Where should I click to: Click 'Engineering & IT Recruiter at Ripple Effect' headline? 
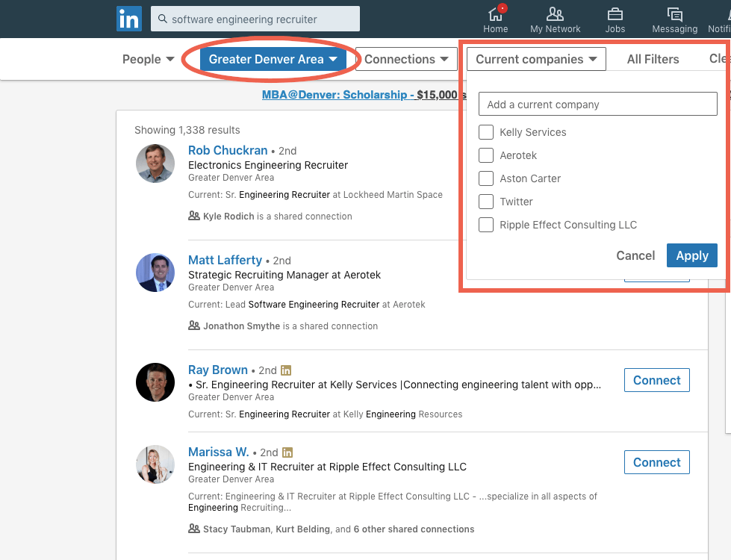tap(327, 467)
